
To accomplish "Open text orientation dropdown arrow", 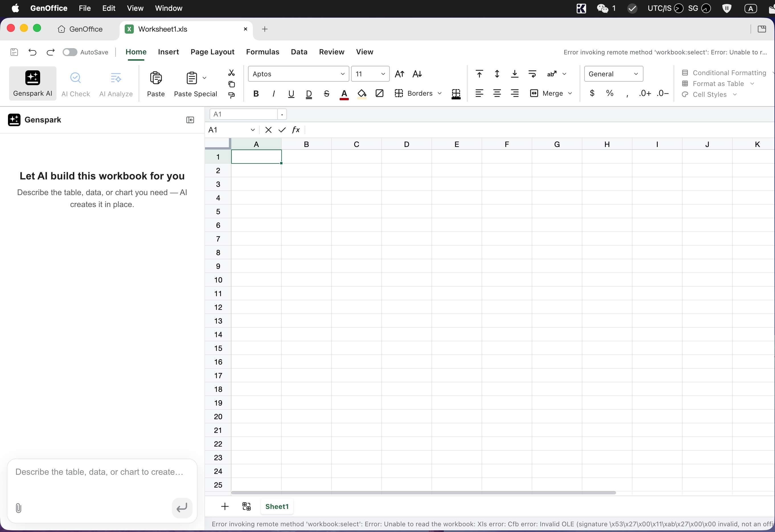I will (x=564, y=74).
